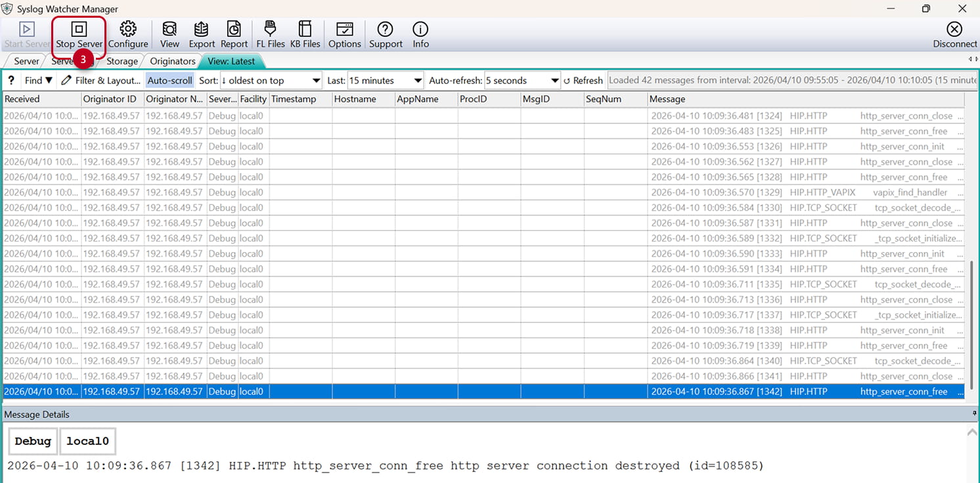Open Configure gear icon
Image resolution: width=980 pixels, height=483 pixels.
pyautogui.click(x=128, y=29)
